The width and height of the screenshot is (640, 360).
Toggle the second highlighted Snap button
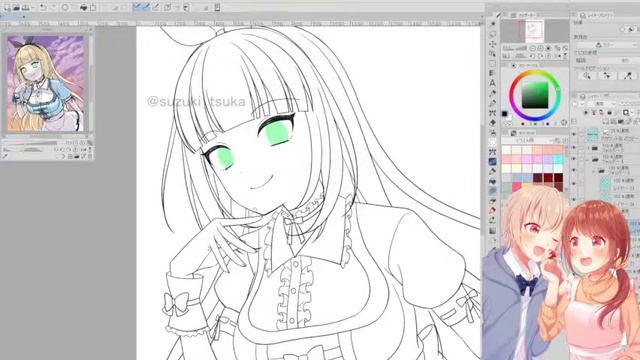(x=147, y=7)
